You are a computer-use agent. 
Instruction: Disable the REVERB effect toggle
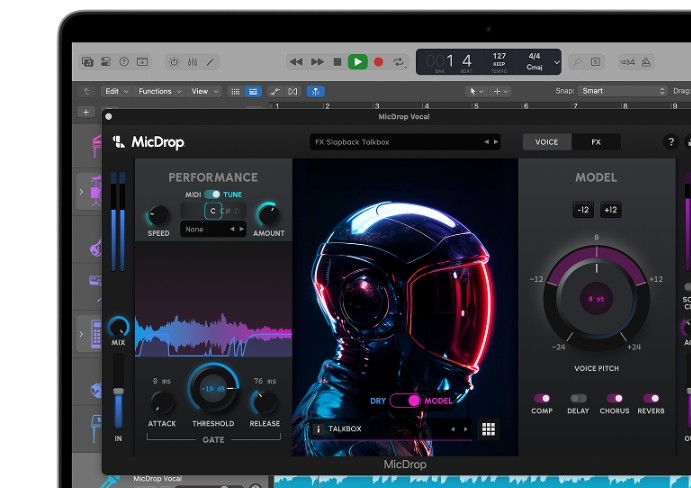651,399
